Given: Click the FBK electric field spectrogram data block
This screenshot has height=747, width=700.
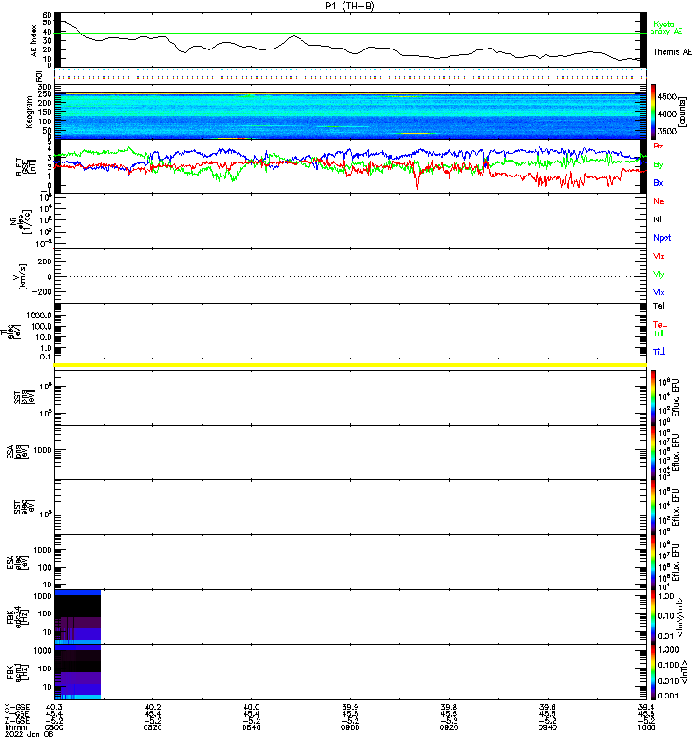Looking at the screenshot, I should 77,617.
